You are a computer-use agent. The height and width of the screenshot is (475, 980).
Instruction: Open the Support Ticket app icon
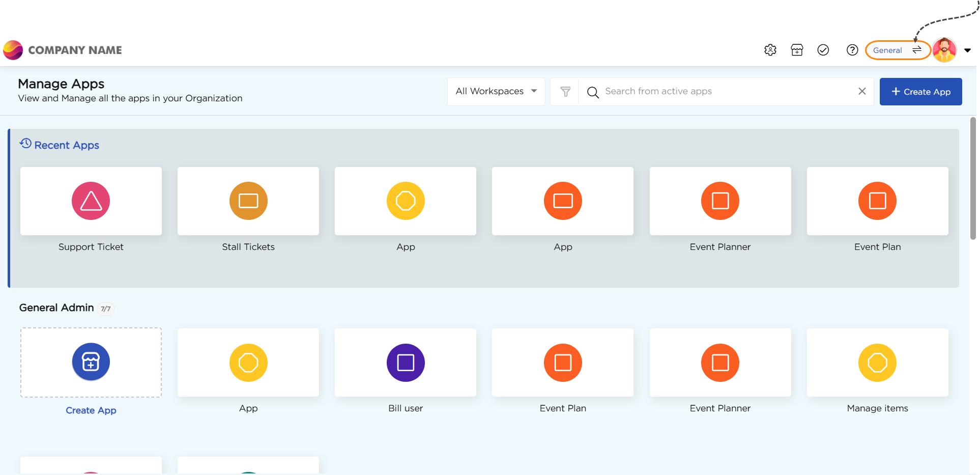point(91,201)
